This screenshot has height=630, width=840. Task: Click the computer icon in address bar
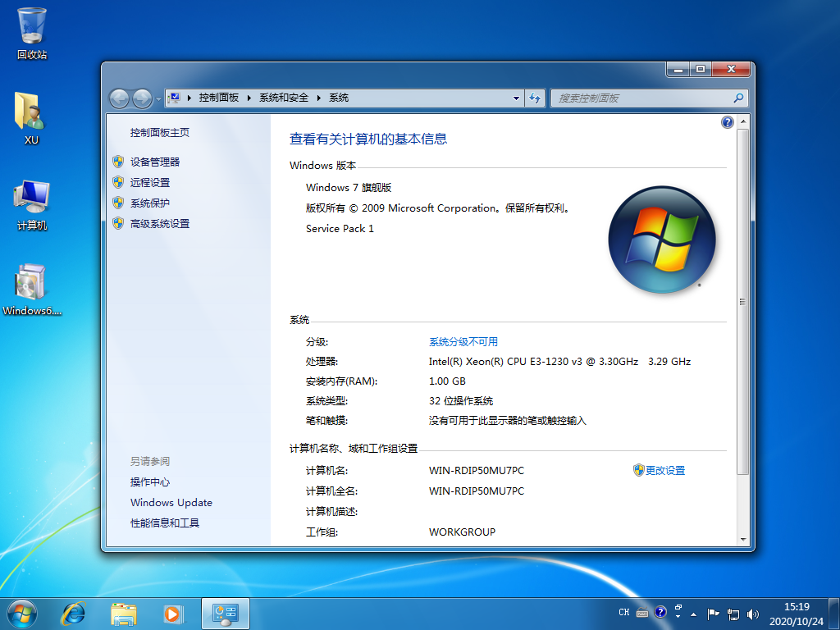174,98
